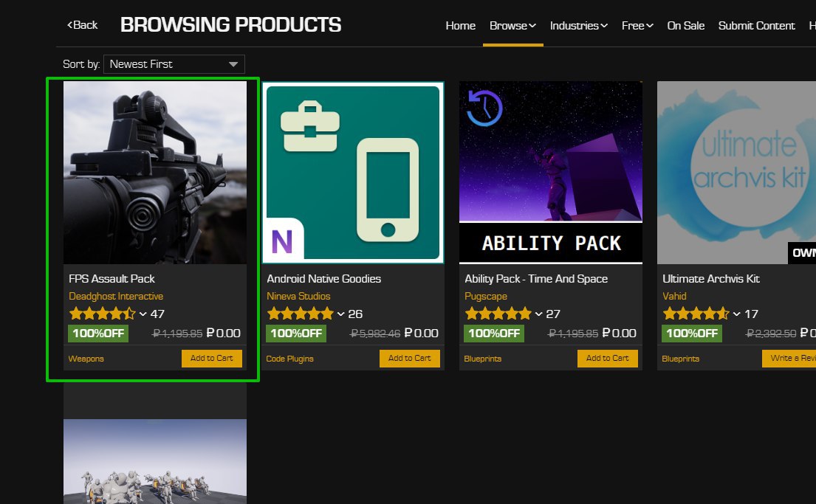This screenshot has height=504, width=816.
Task: Add FPS Assault Pack to cart
Action: click(212, 359)
